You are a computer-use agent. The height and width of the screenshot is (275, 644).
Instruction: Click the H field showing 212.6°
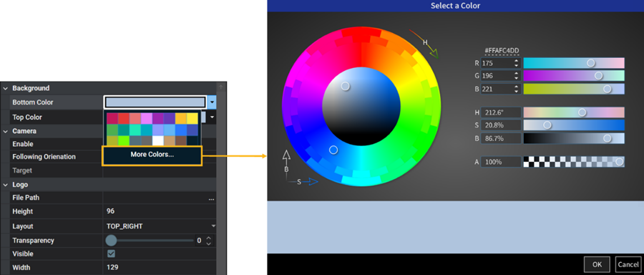(x=501, y=112)
